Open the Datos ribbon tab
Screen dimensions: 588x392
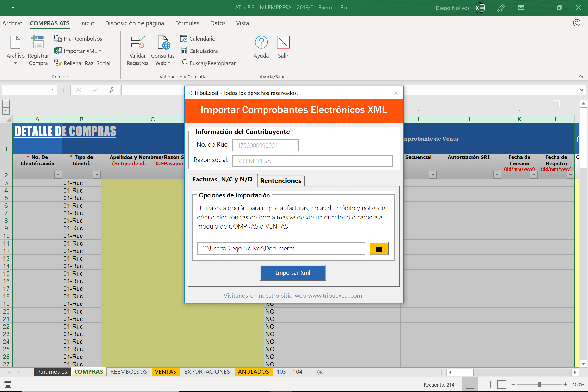218,23
